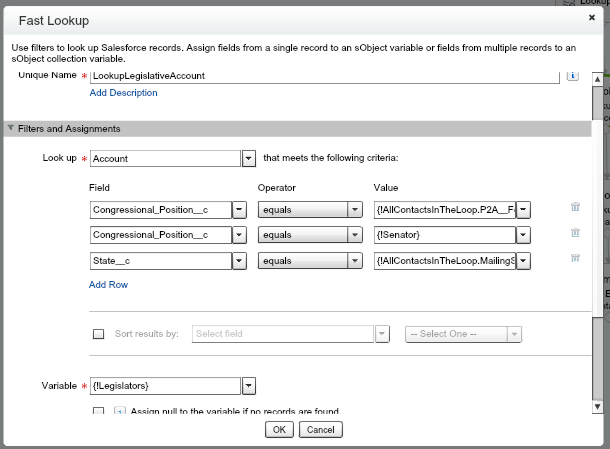The image size is (610, 449).
Task: Collapse the Filters and Assignments section
Action: (x=11, y=129)
